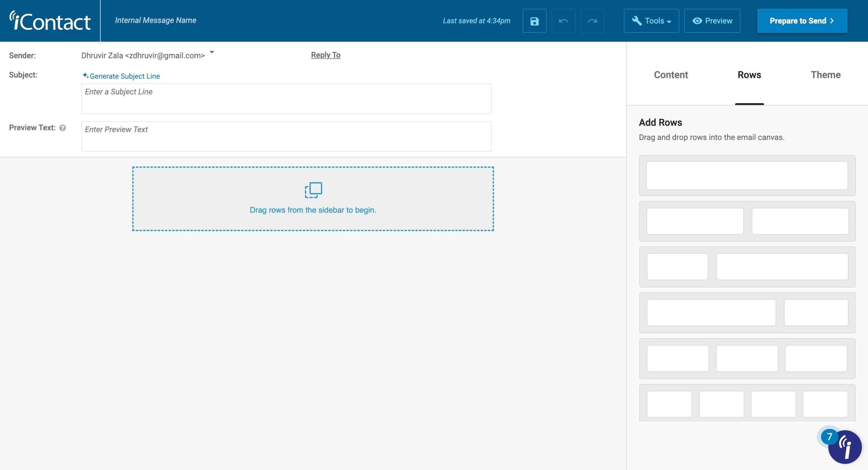Select the single-column row layout
This screenshot has width=868, height=470.
tap(747, 175)
